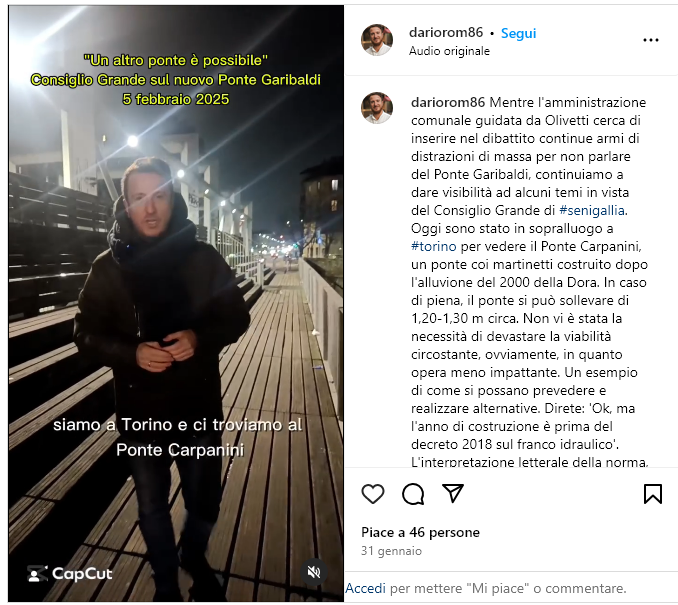Open the #senigallia hashtag
The height and width of the screenshot is (605, 678).
(592, 211)
